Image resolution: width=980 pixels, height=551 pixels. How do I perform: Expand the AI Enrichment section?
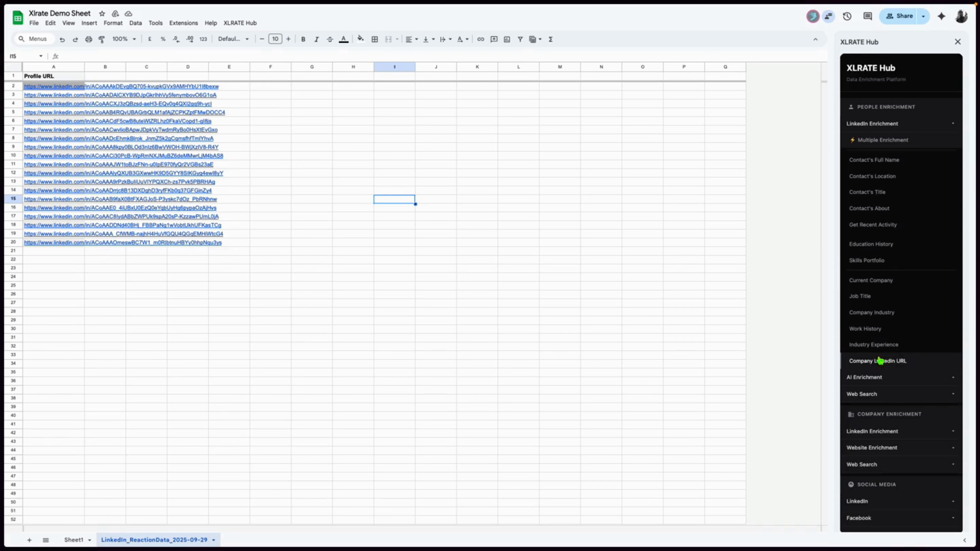coord(864,377)
